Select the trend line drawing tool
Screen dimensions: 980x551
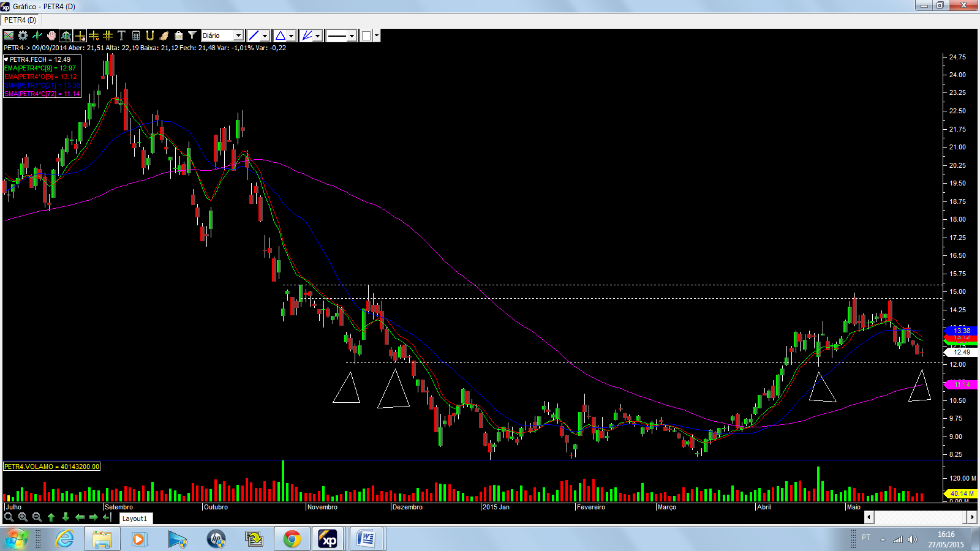[x=254, y=36]
